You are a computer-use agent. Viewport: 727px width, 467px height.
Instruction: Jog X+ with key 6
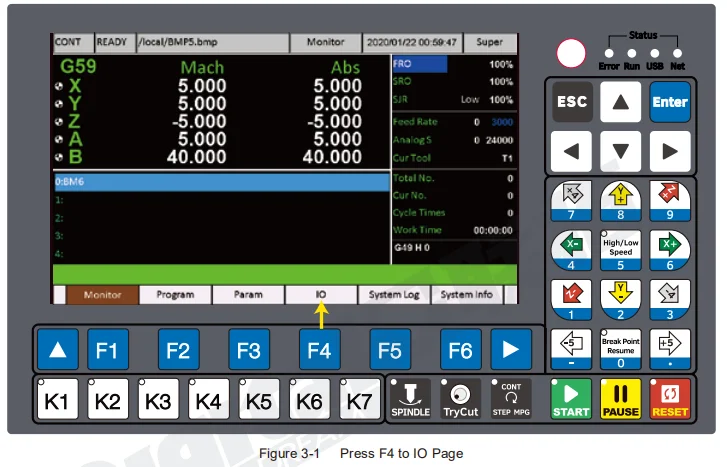[670, 250]
